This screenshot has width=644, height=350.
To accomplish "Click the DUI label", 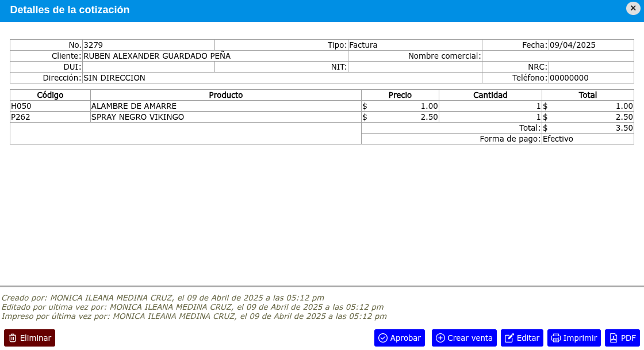I will pyautogui.click(x=72, y=67).
